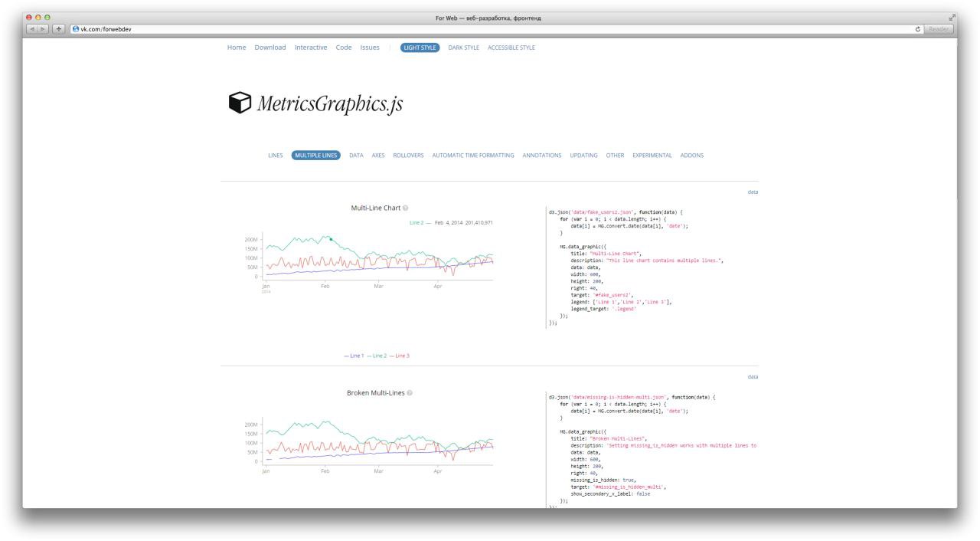Click the rollover value 201,410,971
The width and height of the screenshot is (980, 541).
click(x=479, y=222)
